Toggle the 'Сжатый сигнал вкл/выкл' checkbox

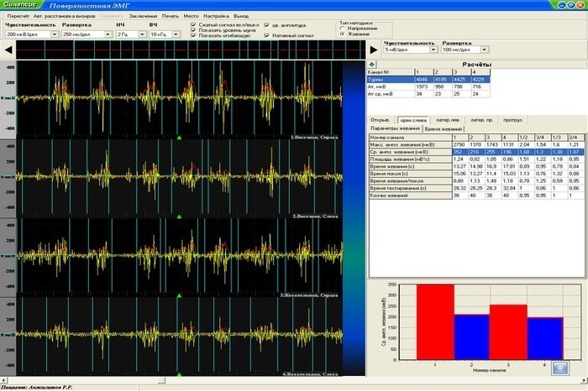[x=194, y=26]
